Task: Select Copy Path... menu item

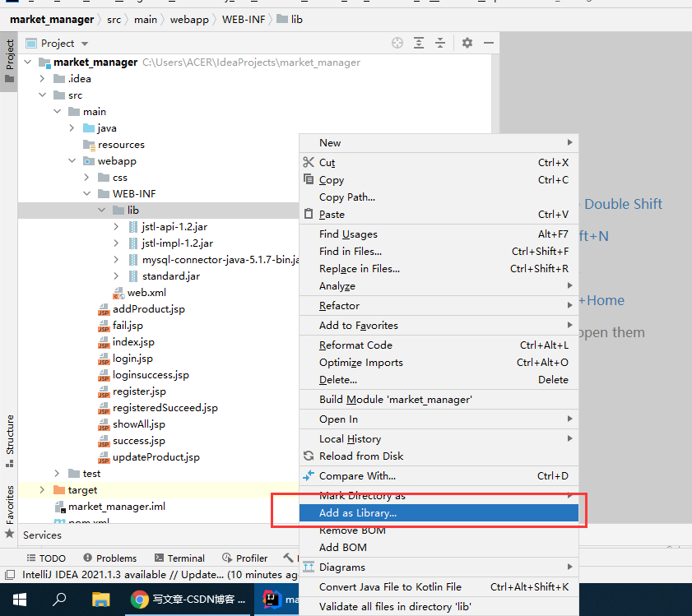Action: click(x=439, y=197)
